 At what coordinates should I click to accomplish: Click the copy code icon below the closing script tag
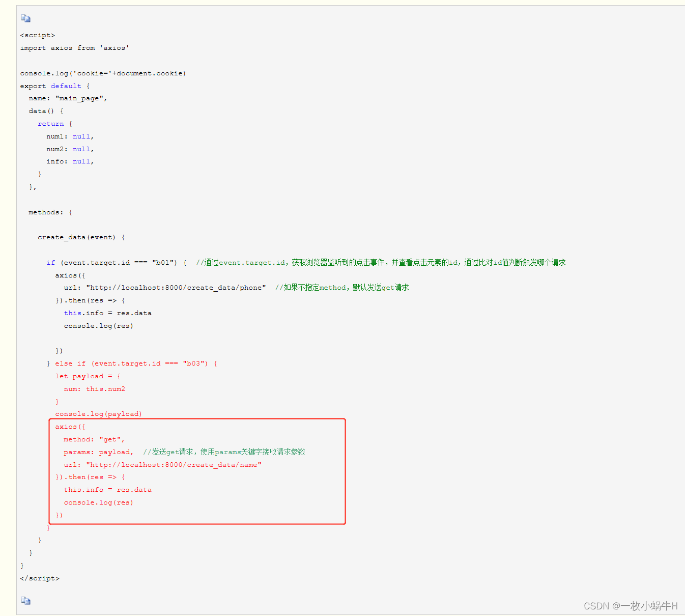click(25, 601)
